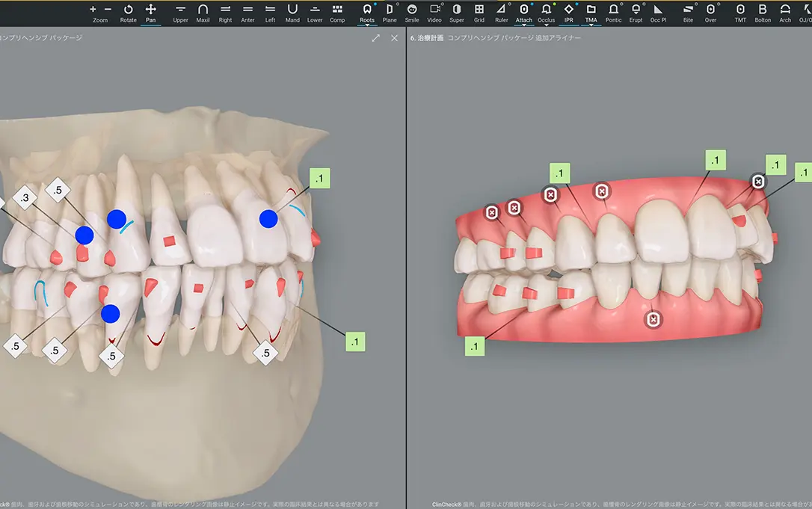This screenshot has height=509, width=812.
Task: Open the Ruler measurement tool
Action: pyautogui.click(x=501, y=12)
